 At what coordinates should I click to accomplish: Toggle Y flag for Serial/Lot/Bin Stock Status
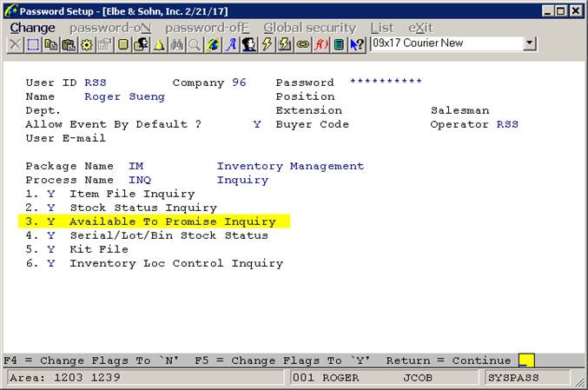(x=51, y=235)
